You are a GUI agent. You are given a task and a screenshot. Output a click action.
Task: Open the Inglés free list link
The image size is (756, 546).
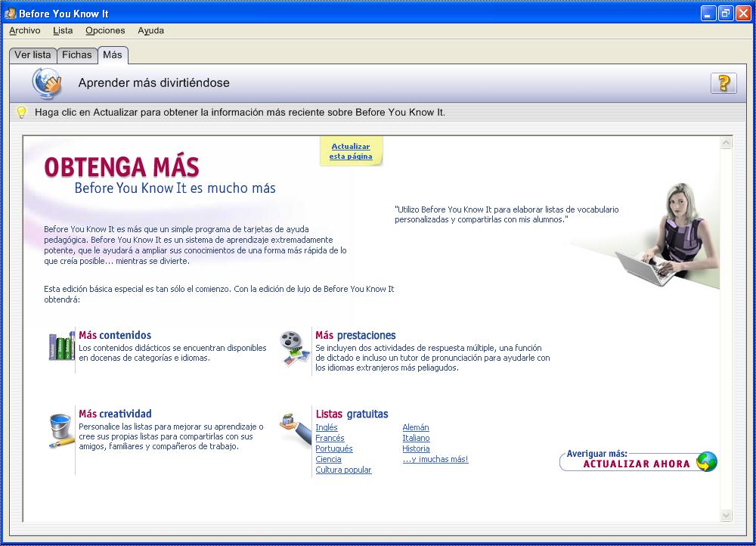[x=327, y=427]
